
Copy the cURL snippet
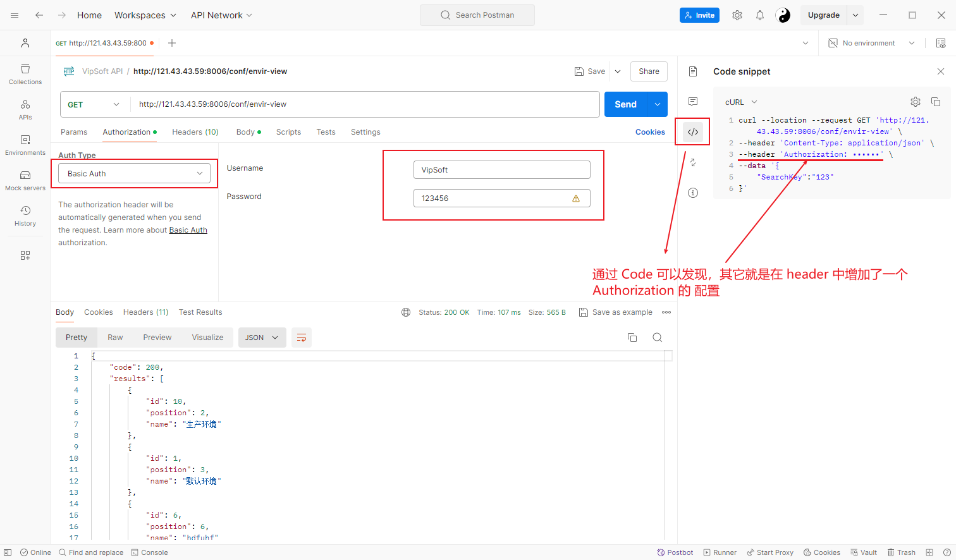pos(936,102)
